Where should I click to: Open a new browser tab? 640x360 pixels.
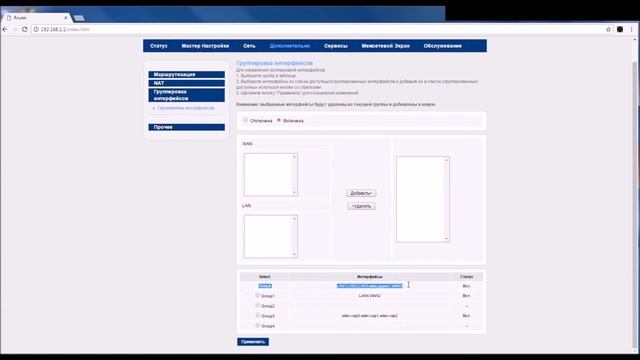point(79,18)
